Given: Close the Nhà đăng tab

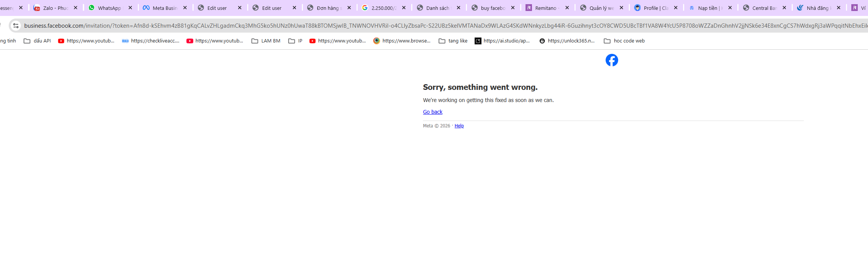Looking at the screenshot, I should tap(838, 8).
